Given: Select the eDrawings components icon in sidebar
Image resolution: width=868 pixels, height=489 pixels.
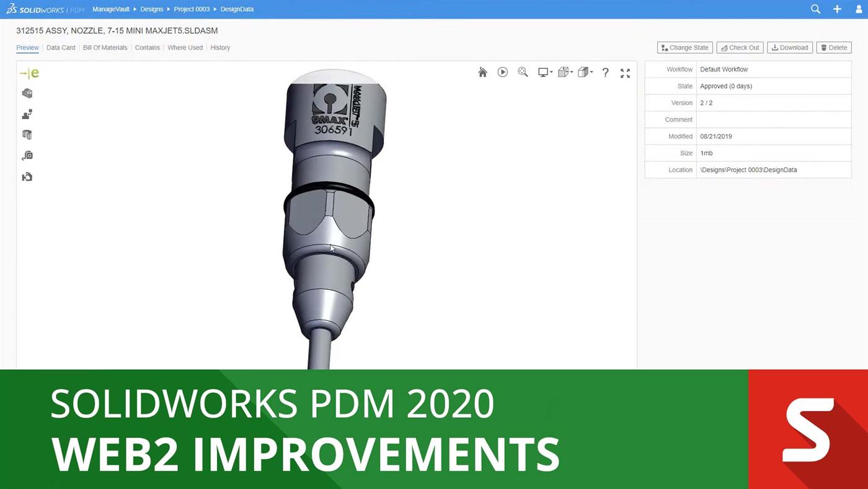Looking at the screenshot, I should 27,93.
